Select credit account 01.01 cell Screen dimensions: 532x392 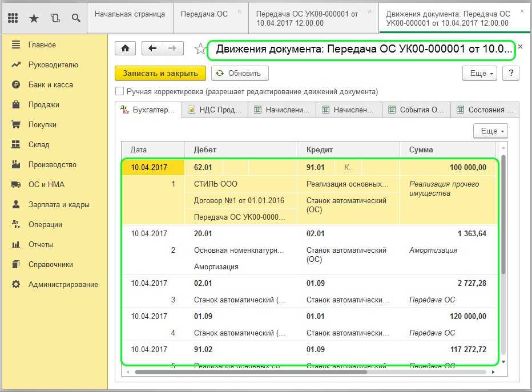(316, 316)
